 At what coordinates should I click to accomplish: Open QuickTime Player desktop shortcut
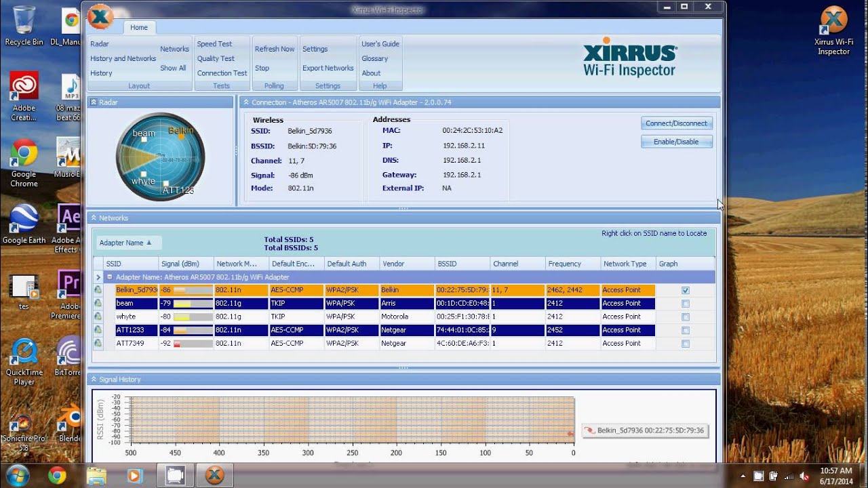[24, 361]
